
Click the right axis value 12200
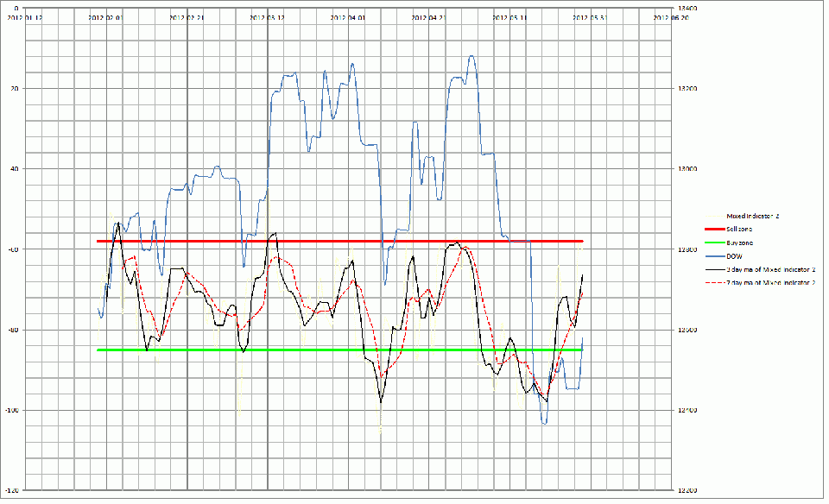[x=687, y=490]
